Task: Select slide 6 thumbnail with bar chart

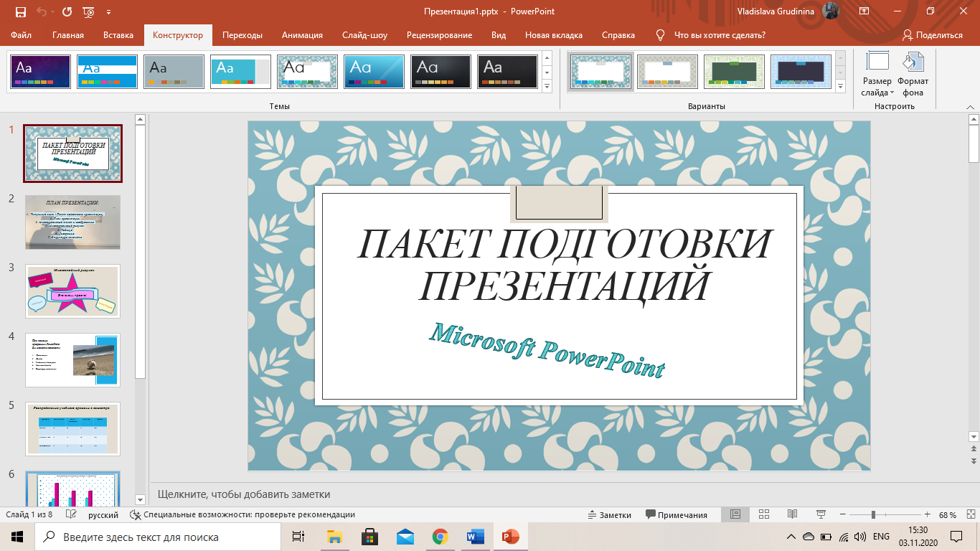Action: [72, 489]
